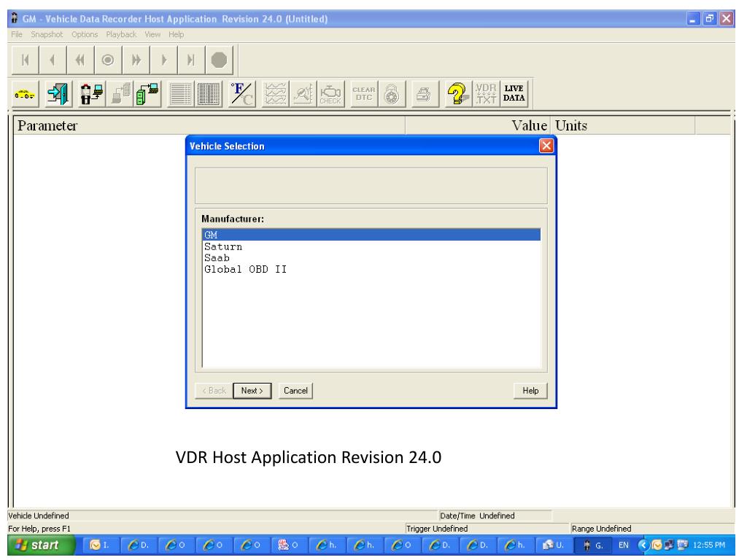The width and height of the screenshot is (747, 560).
Task: Click the single step back playback arrow
Action: pyautogui.click(x=53, y=60)
